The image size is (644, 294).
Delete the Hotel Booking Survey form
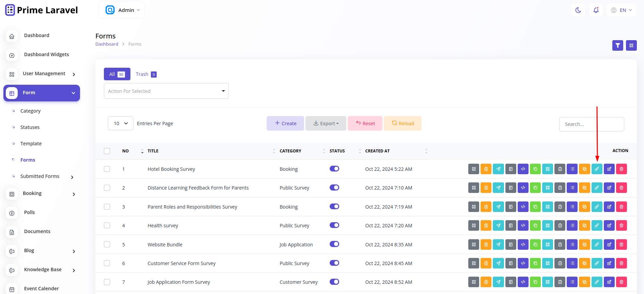coord(621,169)
